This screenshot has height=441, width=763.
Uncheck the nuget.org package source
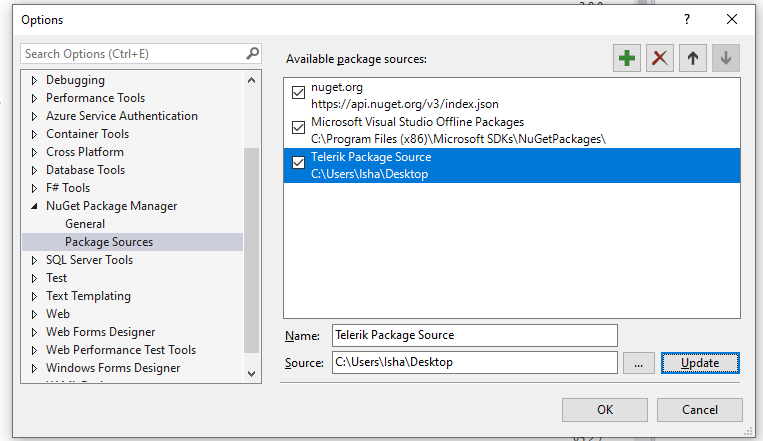tap(298, 93)
